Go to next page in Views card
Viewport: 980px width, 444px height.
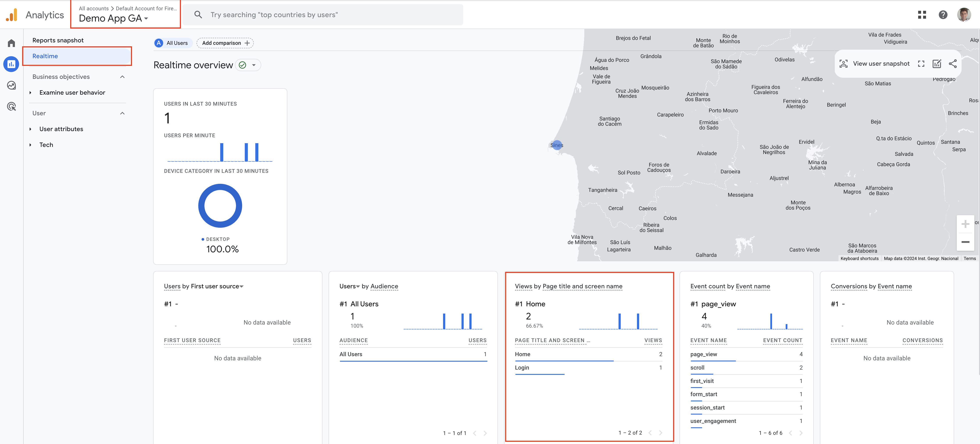coord(660,433)
